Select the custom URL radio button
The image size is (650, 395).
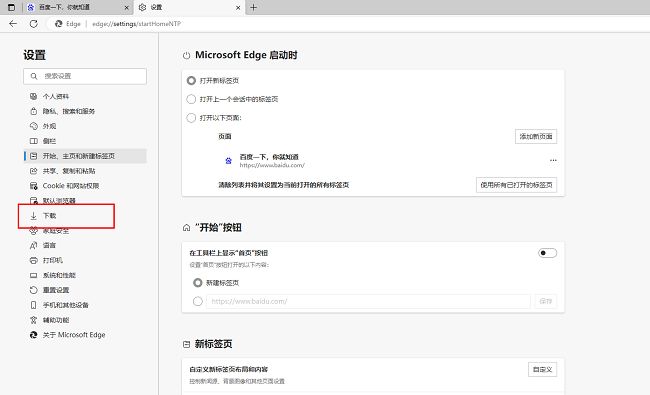[198, 301]
